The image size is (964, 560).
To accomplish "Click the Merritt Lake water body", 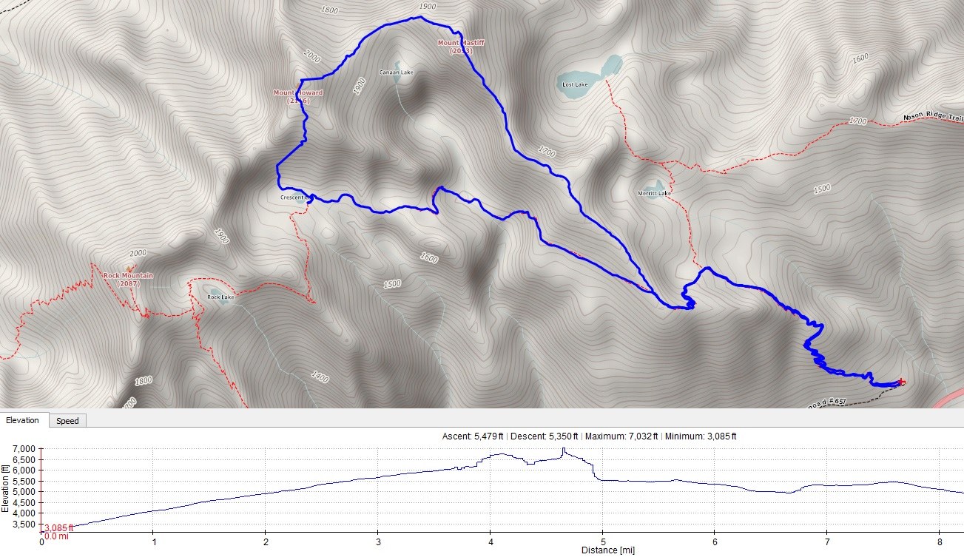I will pos(654,186).
